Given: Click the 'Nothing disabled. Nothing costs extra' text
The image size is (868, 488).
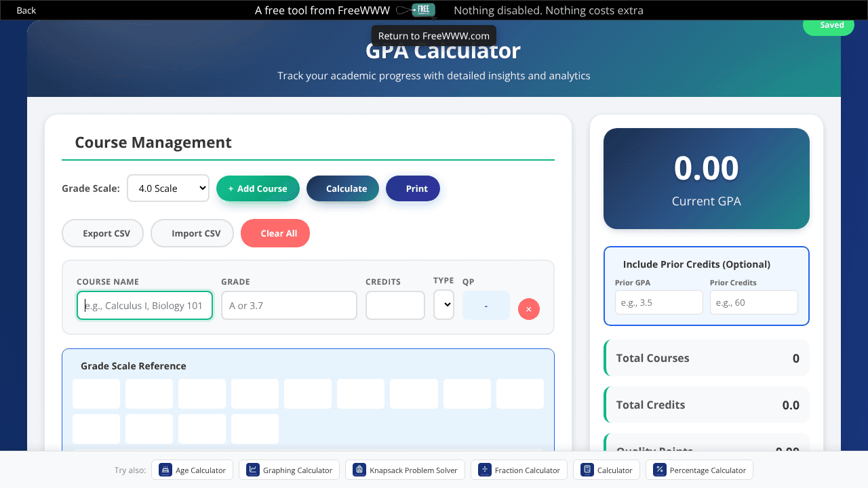Looking at the screenshot, I should tap(549, 10).
